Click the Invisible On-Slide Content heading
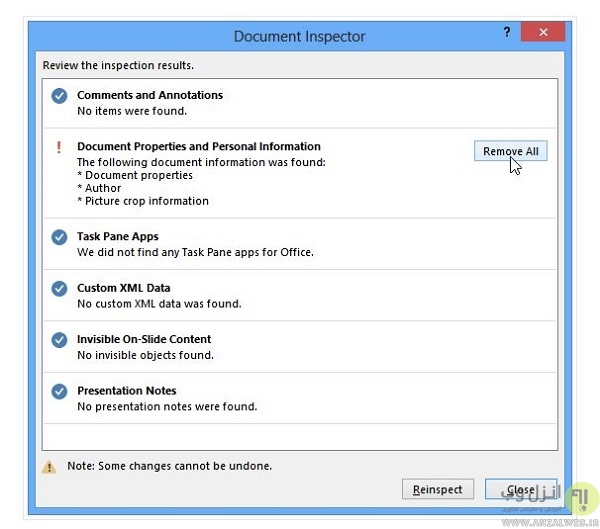Screen dimensions: 600x529 point(144,339)
